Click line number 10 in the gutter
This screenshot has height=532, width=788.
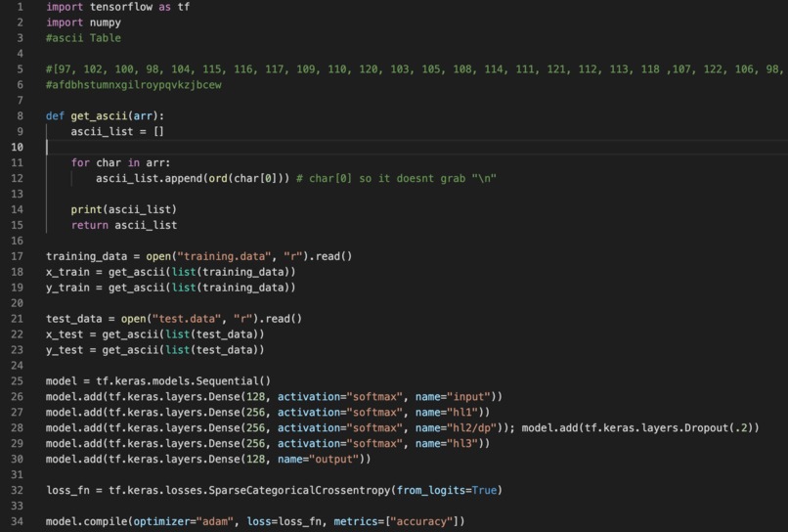click(x=17, y=148)
